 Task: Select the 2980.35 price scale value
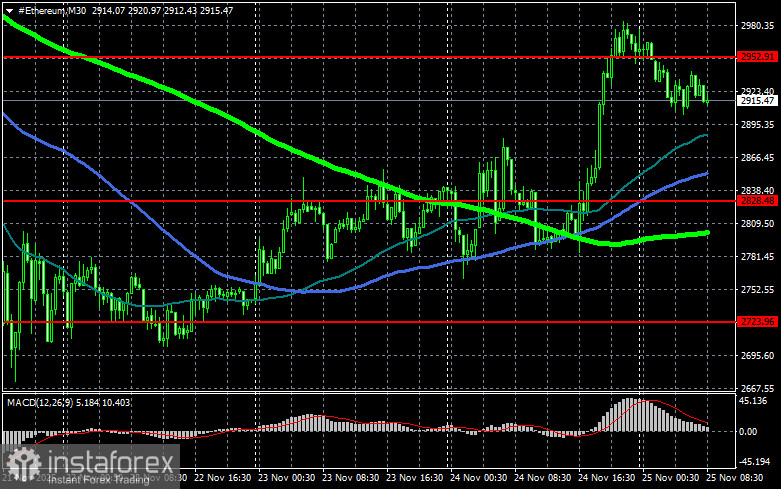[757, 25]
